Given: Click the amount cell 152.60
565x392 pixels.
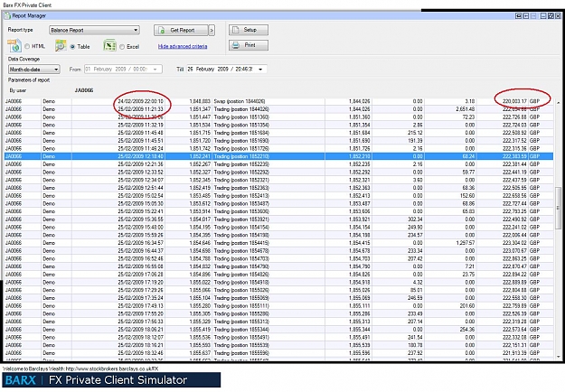Looking at the screenshot, I should 467,195.
